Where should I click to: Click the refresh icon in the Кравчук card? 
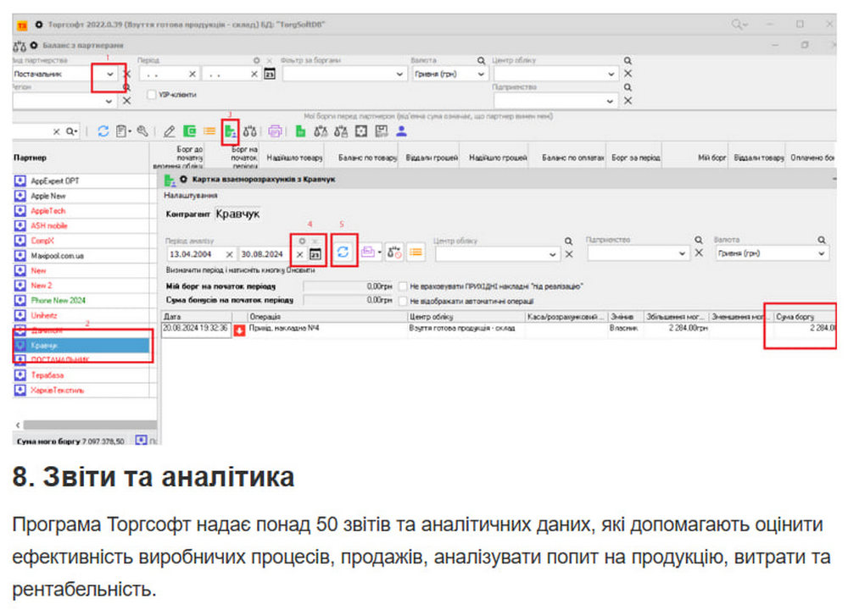343,250
